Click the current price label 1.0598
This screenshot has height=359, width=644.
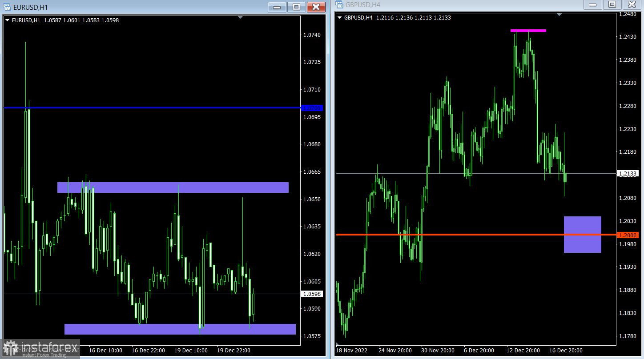(312, 294)
